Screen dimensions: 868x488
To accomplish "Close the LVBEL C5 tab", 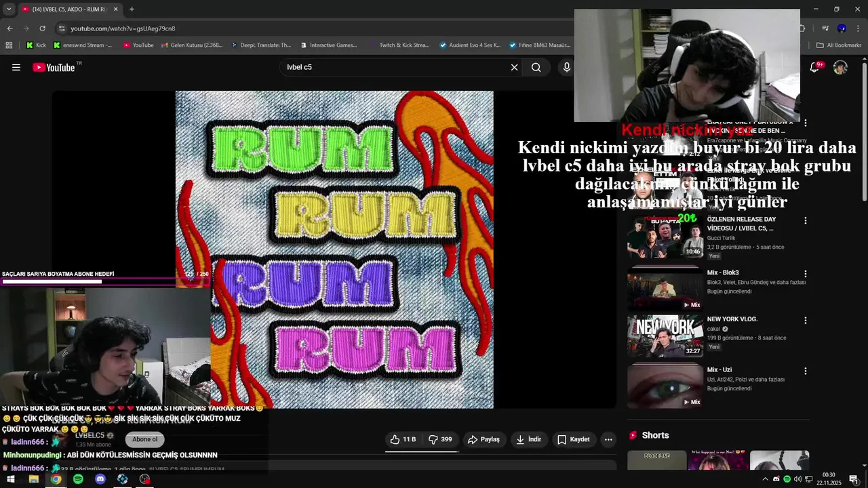I will click(x=115, y=9).
